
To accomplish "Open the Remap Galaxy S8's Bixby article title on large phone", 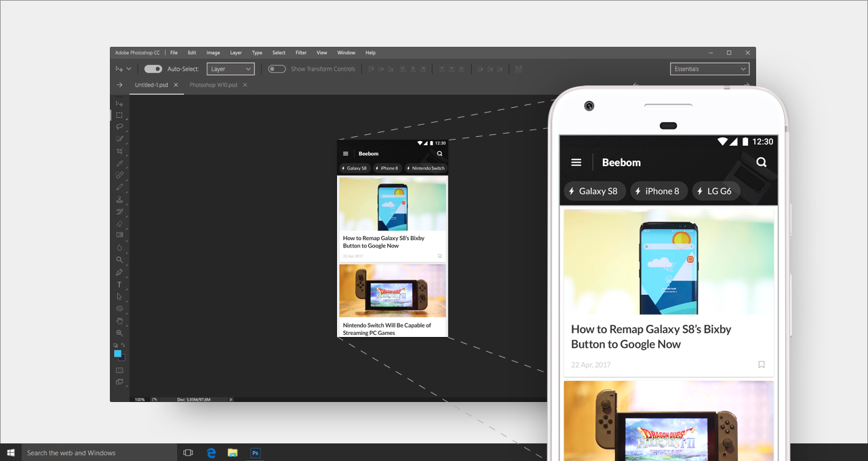I will tap(651, 337).
